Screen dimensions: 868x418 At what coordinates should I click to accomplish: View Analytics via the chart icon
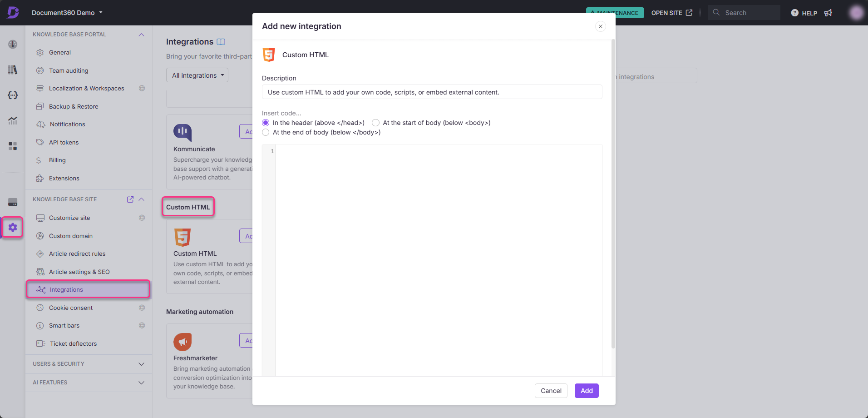(x=13, y=120)
